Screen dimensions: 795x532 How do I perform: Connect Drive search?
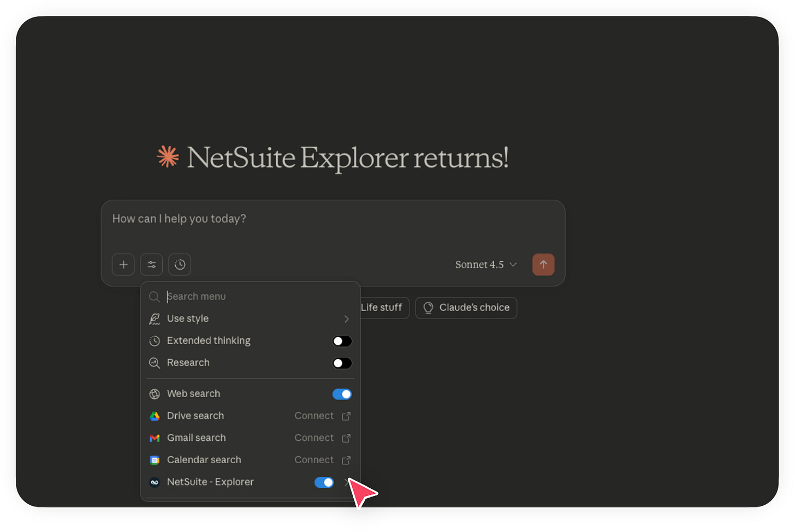click(x=314, y=416)
